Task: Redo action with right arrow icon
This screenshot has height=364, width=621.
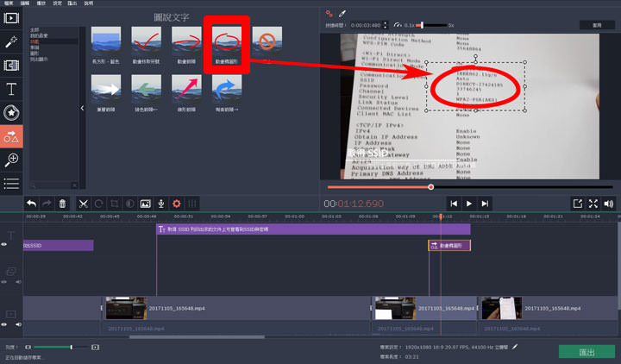Action: (47, 204)
